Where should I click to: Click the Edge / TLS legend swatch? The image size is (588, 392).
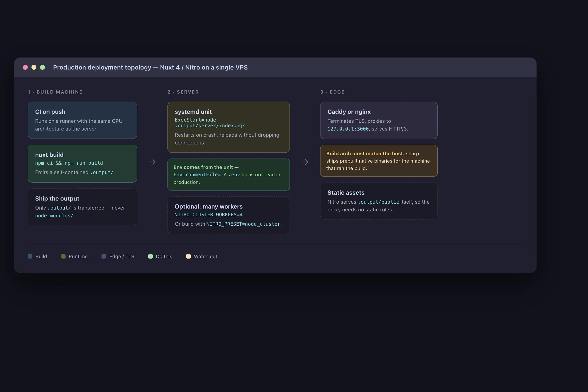click(104, 256)
